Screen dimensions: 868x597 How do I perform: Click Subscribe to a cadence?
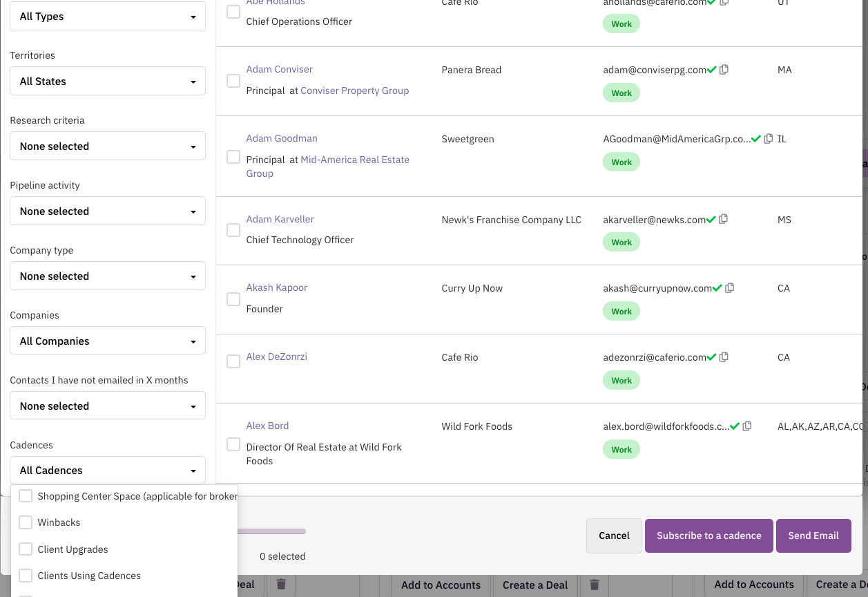coord(709,536)
